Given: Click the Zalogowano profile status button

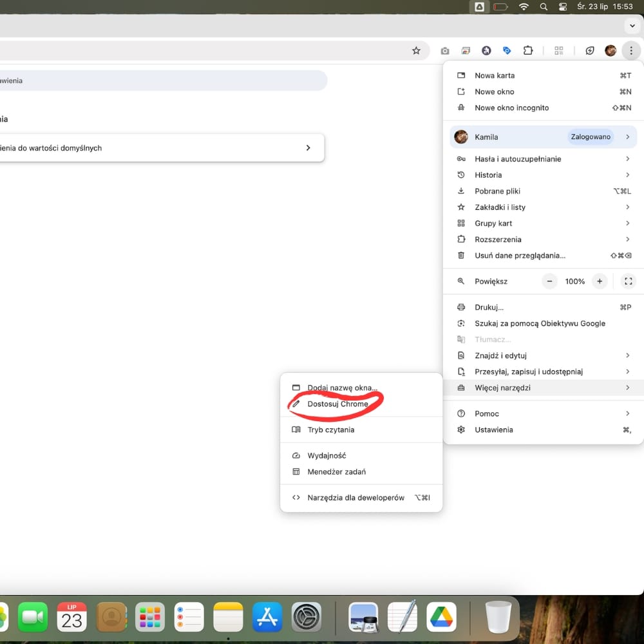Looking at the screenshot, I should click(590, 137).
